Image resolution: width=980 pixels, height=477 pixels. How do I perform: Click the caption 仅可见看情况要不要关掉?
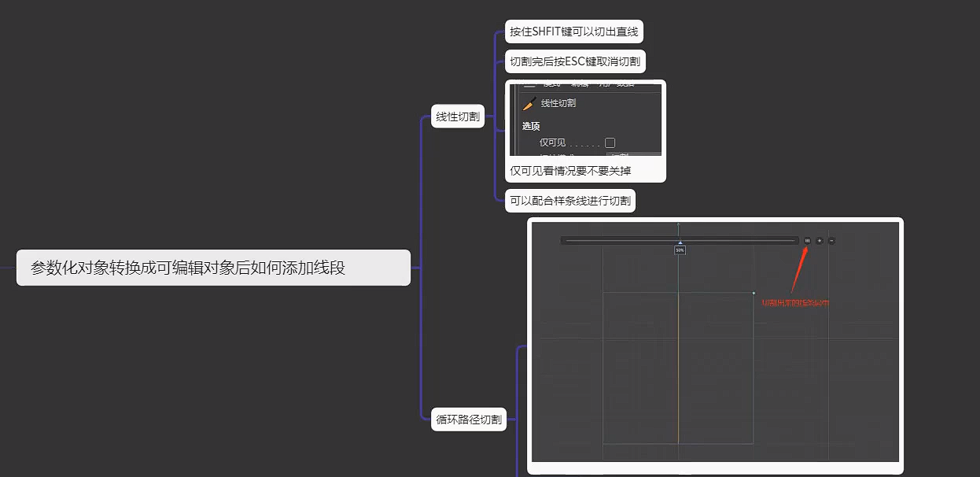570,171
